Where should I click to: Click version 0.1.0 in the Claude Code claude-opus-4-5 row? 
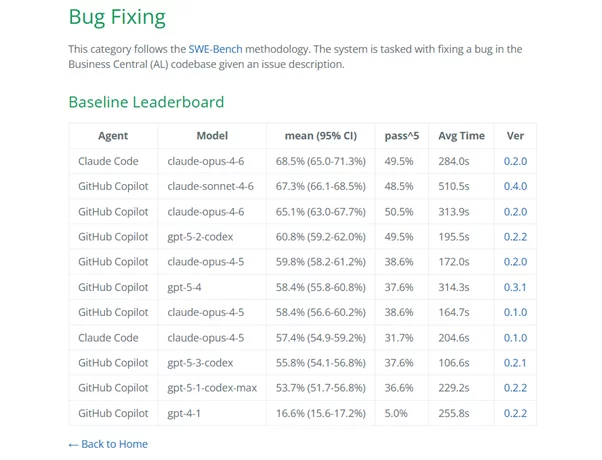515,338
